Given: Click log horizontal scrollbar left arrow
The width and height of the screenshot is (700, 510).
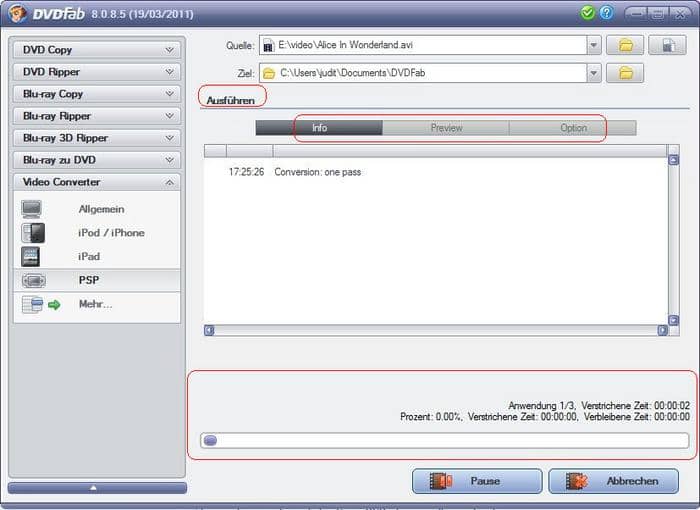Looking at the screenshot, I should (209, 330).
